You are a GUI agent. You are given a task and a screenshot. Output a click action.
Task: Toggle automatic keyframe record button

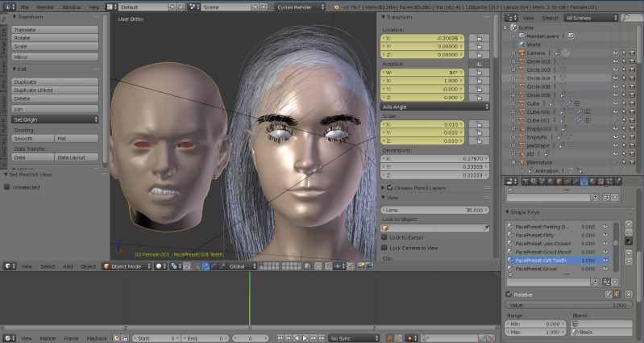click(390, 338)
